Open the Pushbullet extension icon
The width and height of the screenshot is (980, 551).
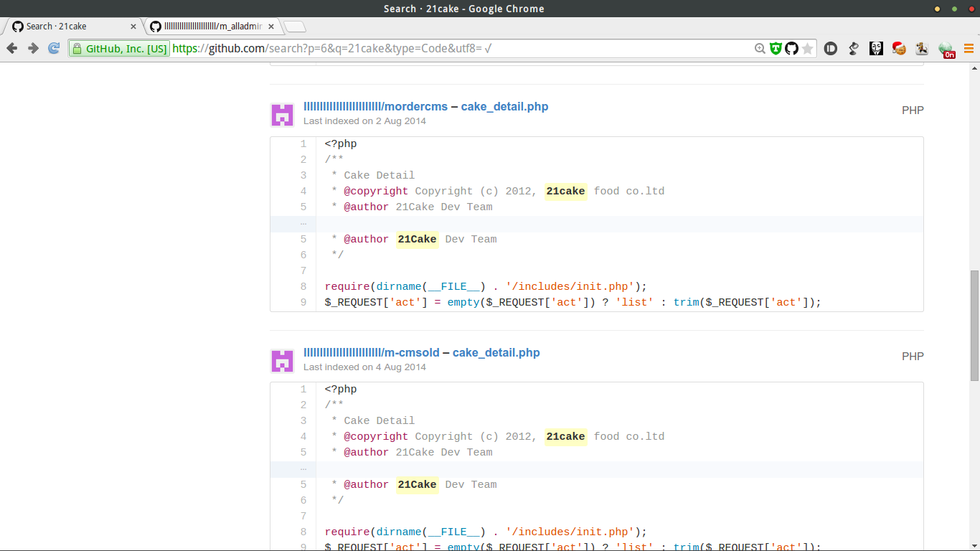[x=831, y=49]
